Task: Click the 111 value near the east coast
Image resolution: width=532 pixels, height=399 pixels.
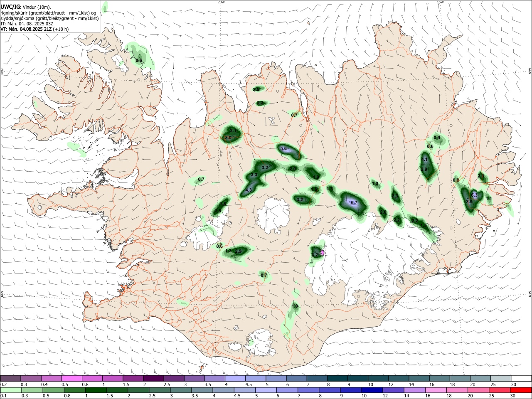Action: coord(489,199)
